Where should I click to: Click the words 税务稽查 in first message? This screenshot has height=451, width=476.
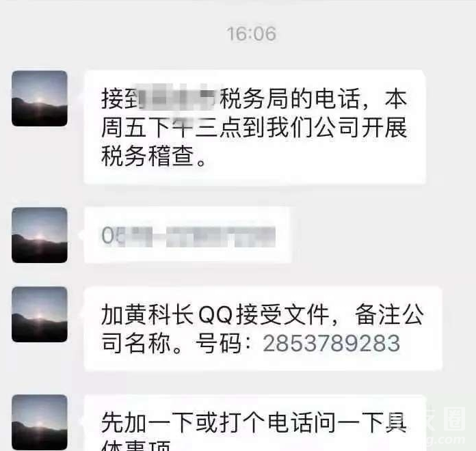pyautogui.click(x=148, y=156)
